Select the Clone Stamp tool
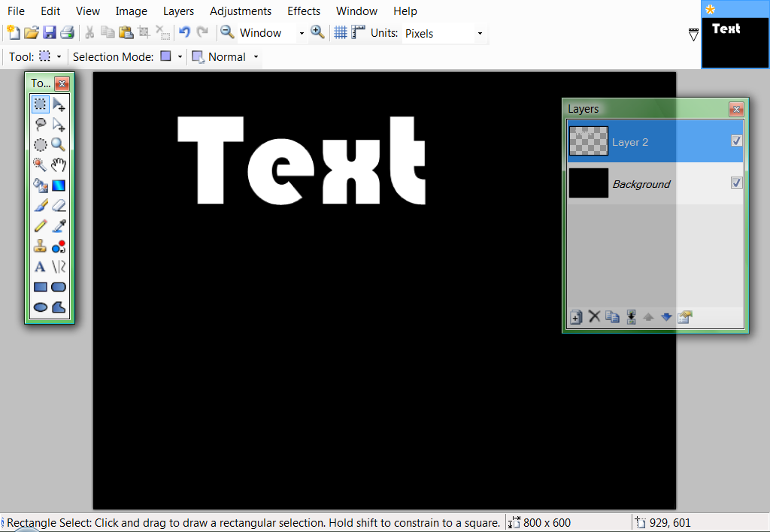The height and width of the screenshot is (532, 770). click(x=40, y=246)
